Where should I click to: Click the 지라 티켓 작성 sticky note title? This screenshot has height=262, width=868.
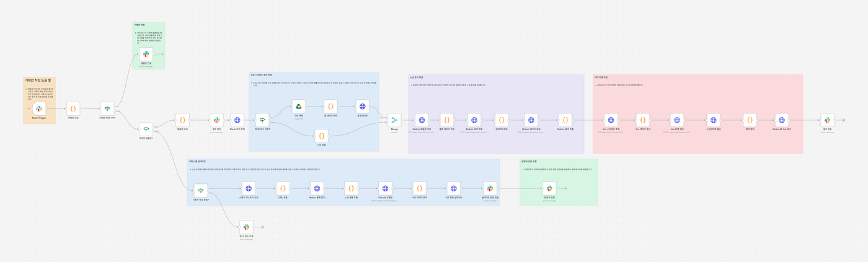tap(601, 77)
